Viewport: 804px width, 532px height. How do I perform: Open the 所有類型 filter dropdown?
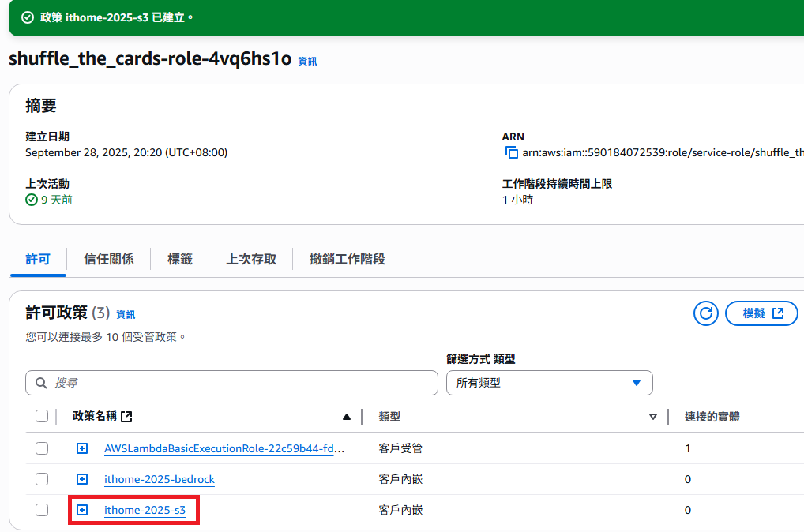tap(549, 383)
